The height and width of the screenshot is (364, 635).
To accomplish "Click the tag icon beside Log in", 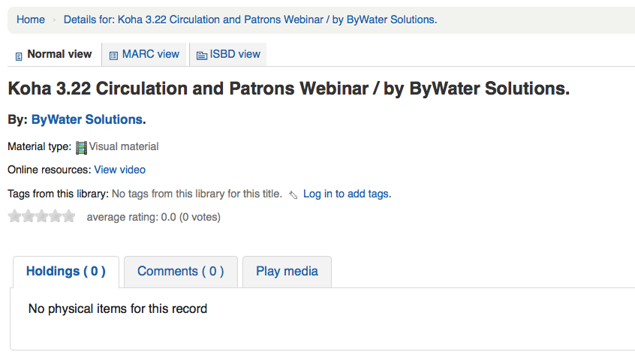I will point(293,194).
